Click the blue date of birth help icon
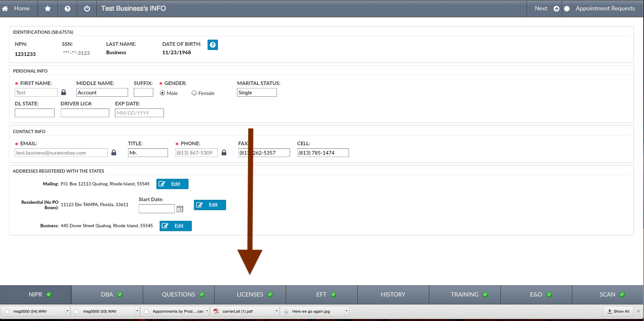The width and height of the screenshot is (644, 321). [x=213, y=45]
